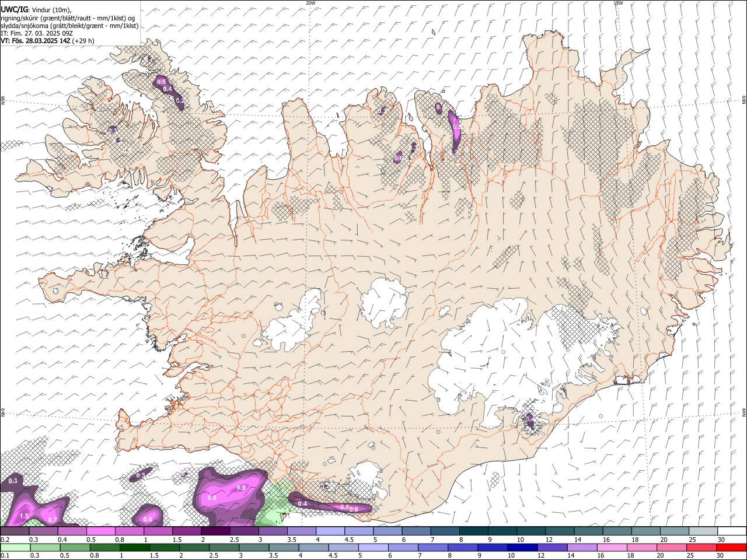The image size is (747, 560).
Task: Select the darkest purple swatch labeled 2 in top legend
Action: [x=215, y=531]
